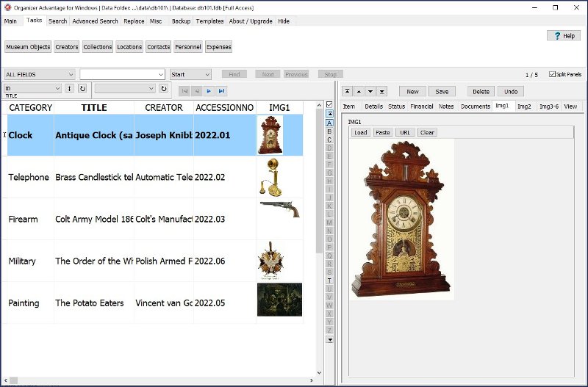Click the move-to-last-record icon in the right panel
The height and width of the screenshot is (387, 588).
pyautogui.click(x=382, y=91)
